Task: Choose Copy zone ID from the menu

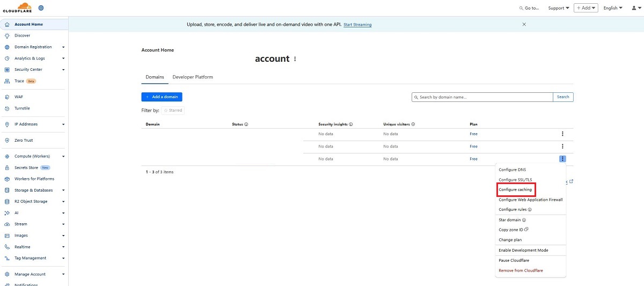Action: (x=514, y=230)
